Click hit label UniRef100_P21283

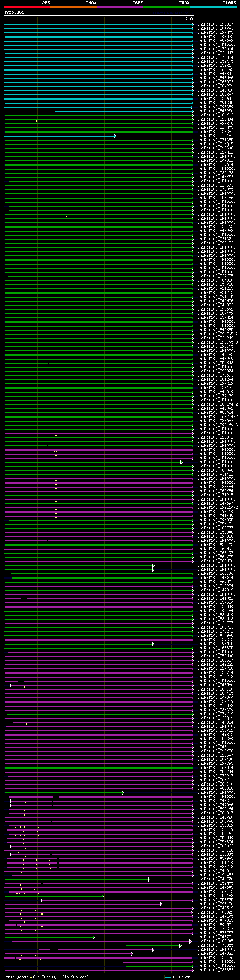click(x=215, y=289)
